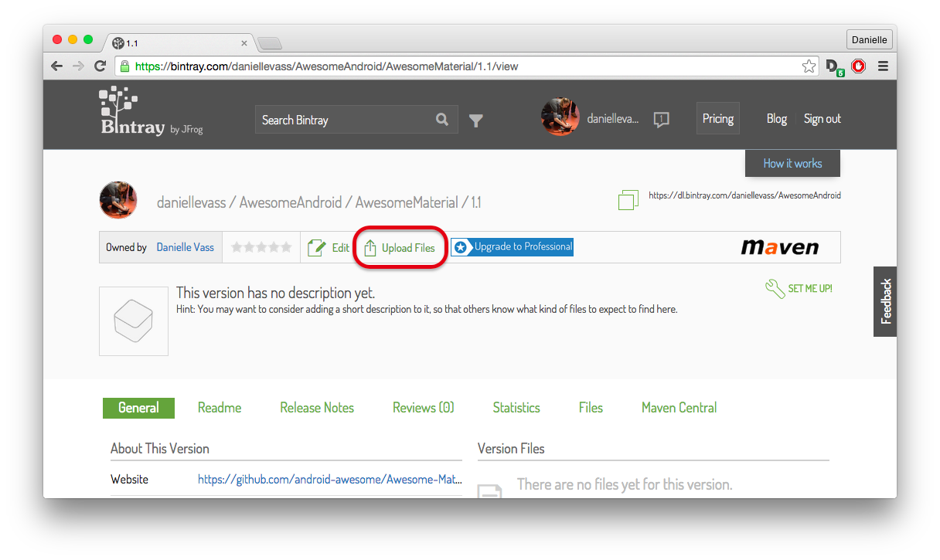Open the Chrome hamburger menu

tap(883, 66)
